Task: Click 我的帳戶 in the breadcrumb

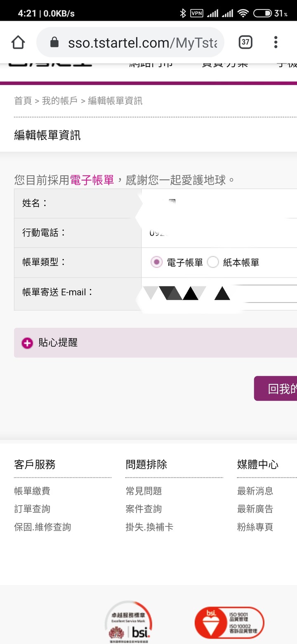Action: 60,101
